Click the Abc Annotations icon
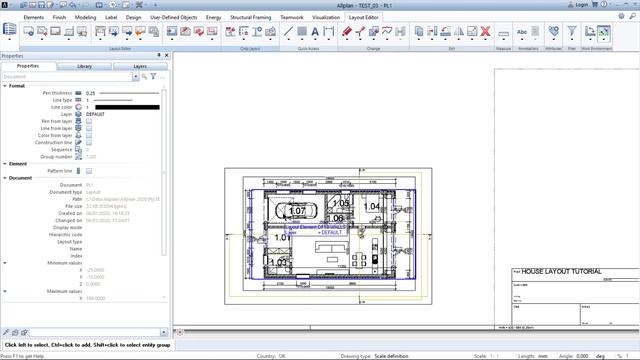 pos(522,32)
